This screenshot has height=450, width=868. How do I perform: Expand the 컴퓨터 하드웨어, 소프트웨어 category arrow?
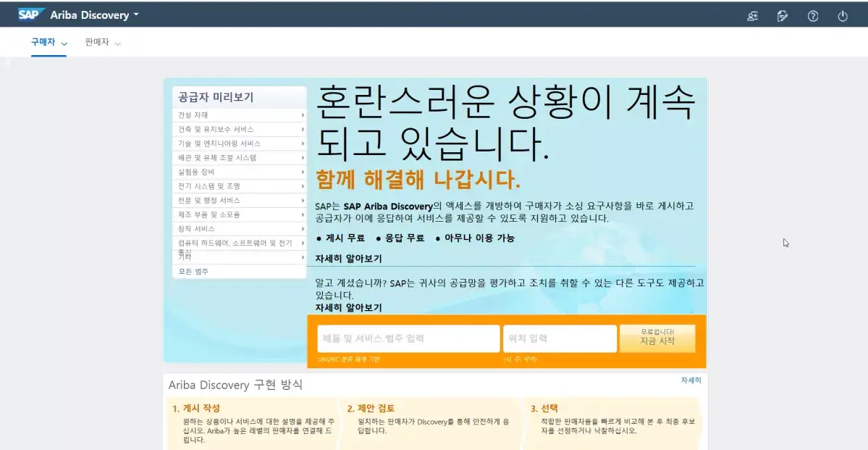click(x=303, y=243)
